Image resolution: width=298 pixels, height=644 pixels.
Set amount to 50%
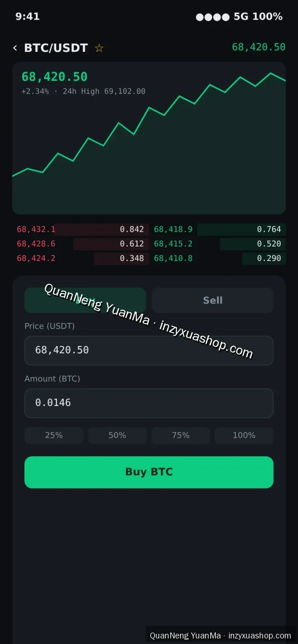(x=117, y=435)
